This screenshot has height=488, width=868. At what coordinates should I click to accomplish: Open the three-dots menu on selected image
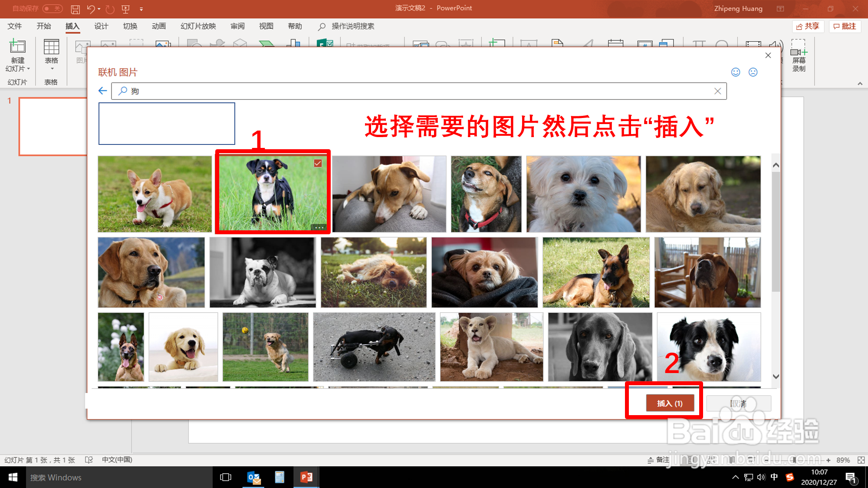[319, 227]
